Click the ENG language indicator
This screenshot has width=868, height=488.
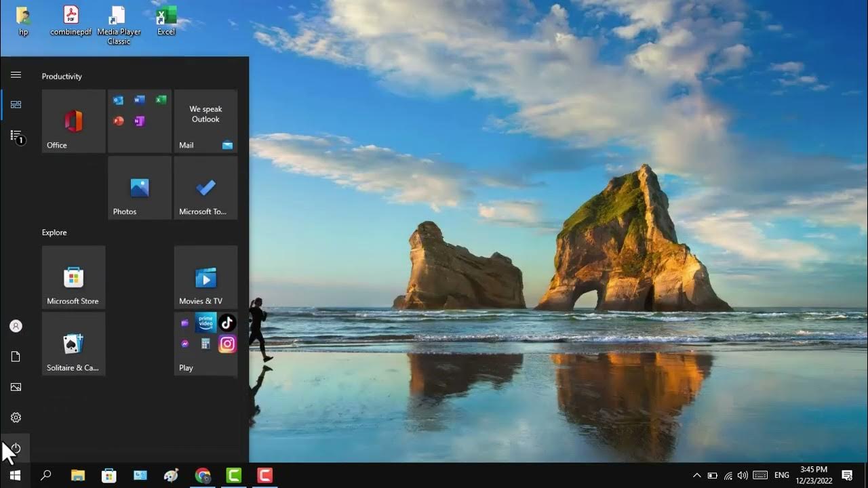click(x=782, y=476)
